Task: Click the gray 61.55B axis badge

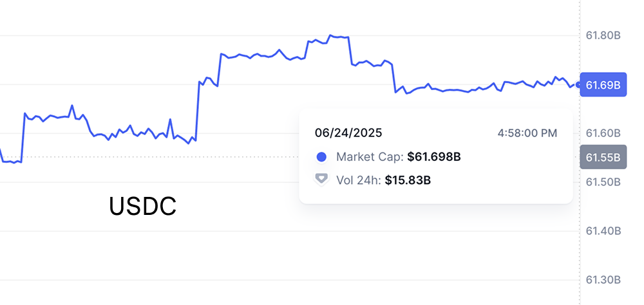Action: click(603, 156)
